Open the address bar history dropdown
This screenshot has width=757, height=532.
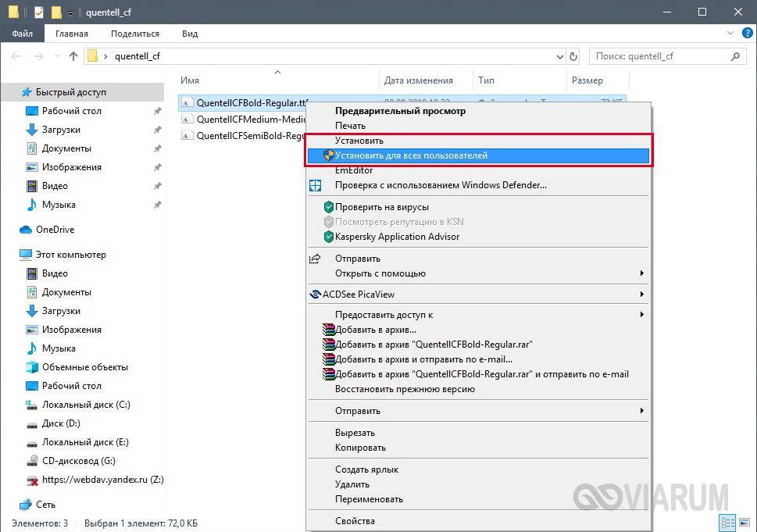[559, 56]
